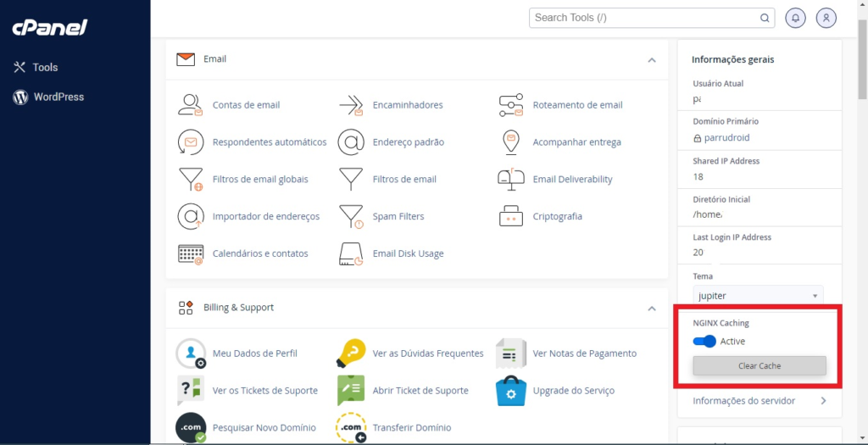Screen dimensions: 868x445
Task: Open Abrir Ticket de Suporte icon
Action: coord(351,390)
